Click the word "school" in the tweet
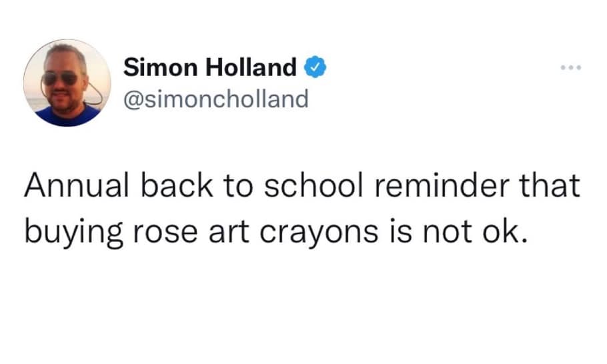The image size is (607, 364). tap(309, 186)
